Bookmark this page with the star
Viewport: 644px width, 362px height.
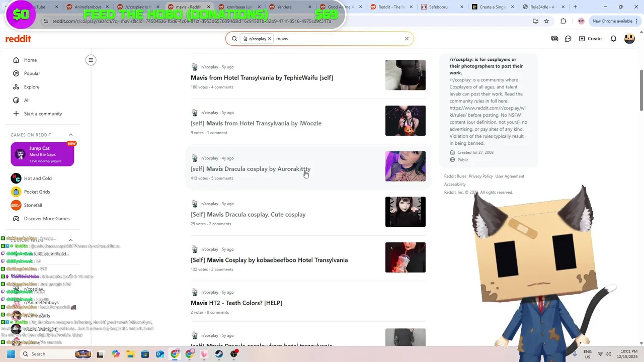(x=546, y=21)
